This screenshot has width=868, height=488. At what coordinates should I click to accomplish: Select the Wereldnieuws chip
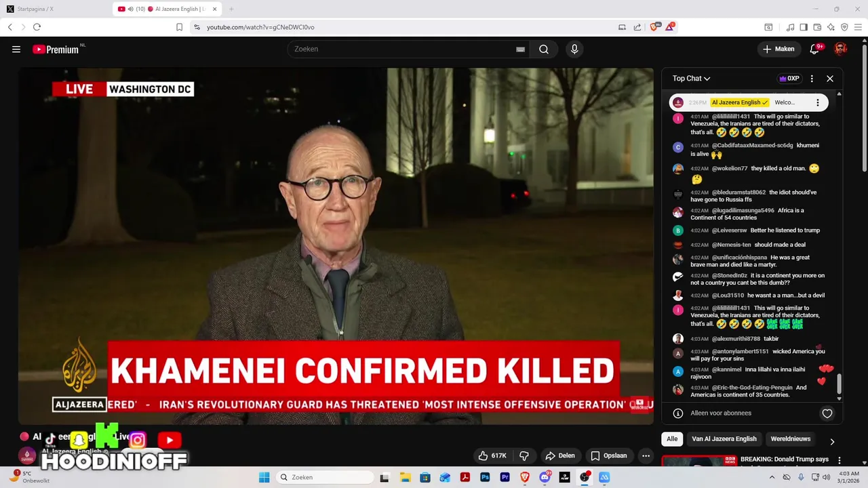[x=791, y=439]
